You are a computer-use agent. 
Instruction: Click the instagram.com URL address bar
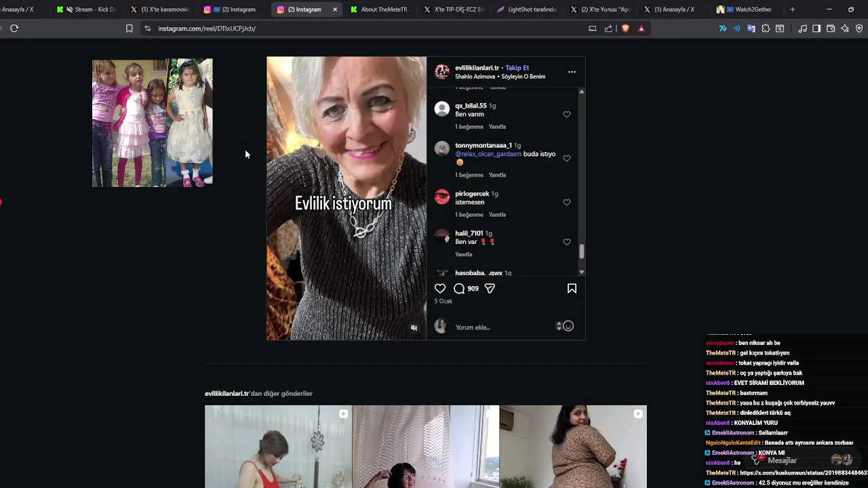click(207, 28)
